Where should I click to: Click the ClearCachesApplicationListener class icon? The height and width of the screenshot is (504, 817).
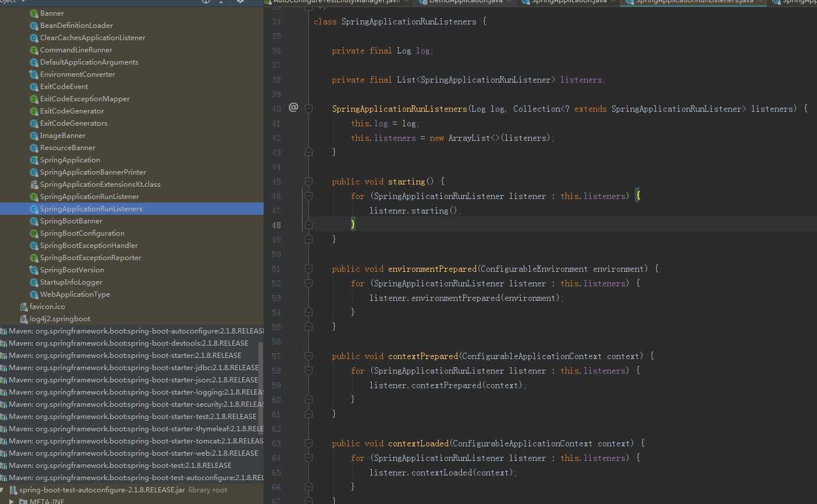click(34, 38)
